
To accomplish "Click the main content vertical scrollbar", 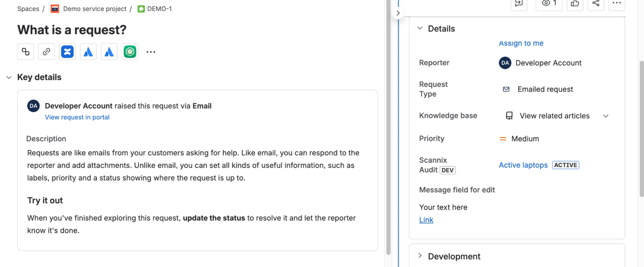I will click(388, 127).
